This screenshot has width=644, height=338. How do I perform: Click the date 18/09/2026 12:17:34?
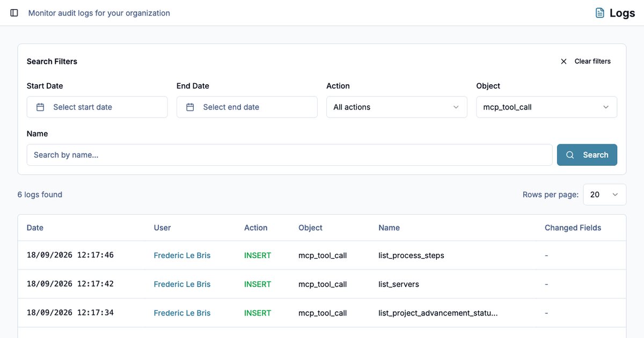click(70, 313)
